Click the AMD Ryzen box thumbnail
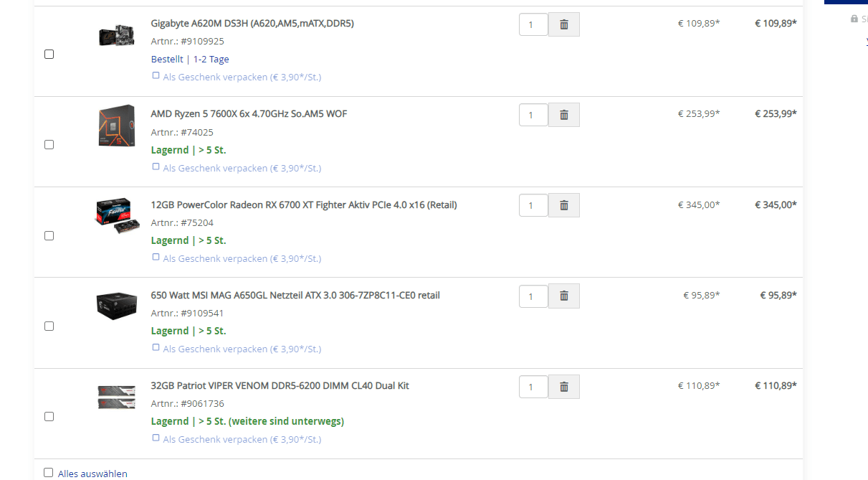868x480 pixels. tap(116, 126)
